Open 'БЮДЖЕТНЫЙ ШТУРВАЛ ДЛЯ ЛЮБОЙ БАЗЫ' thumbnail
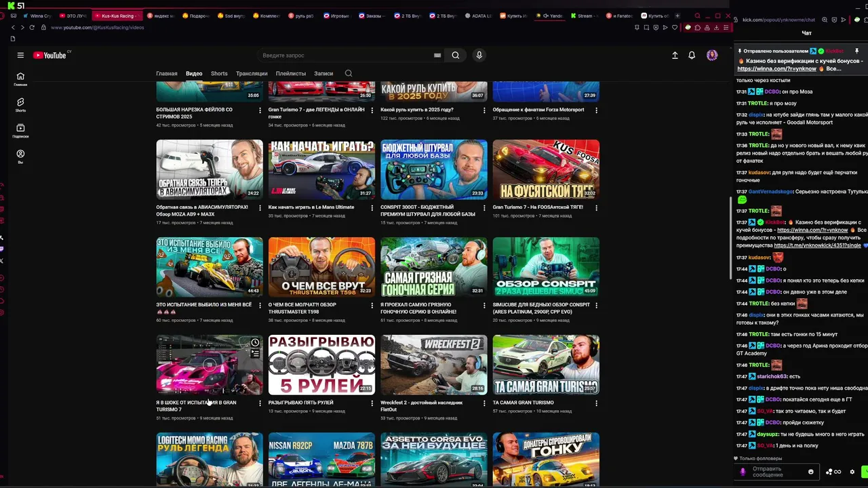The height and width of the screenshot is (488, 868). click(x=434, y=169)
